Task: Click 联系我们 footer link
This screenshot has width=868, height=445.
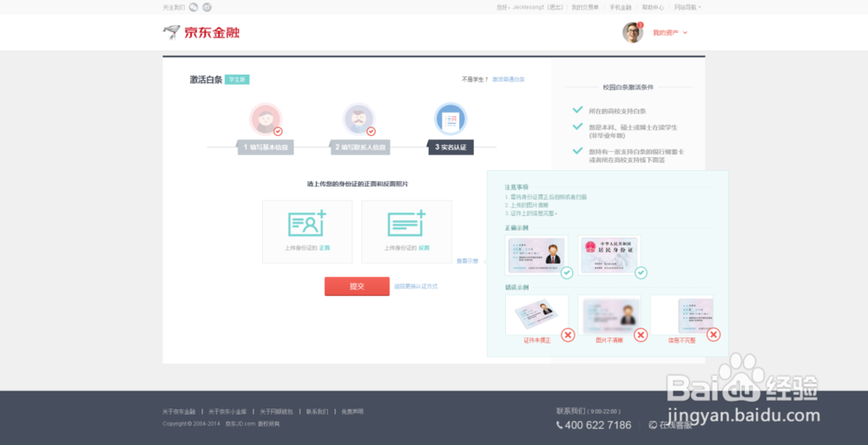Action: pyautogui.click(x=317, y=412)
